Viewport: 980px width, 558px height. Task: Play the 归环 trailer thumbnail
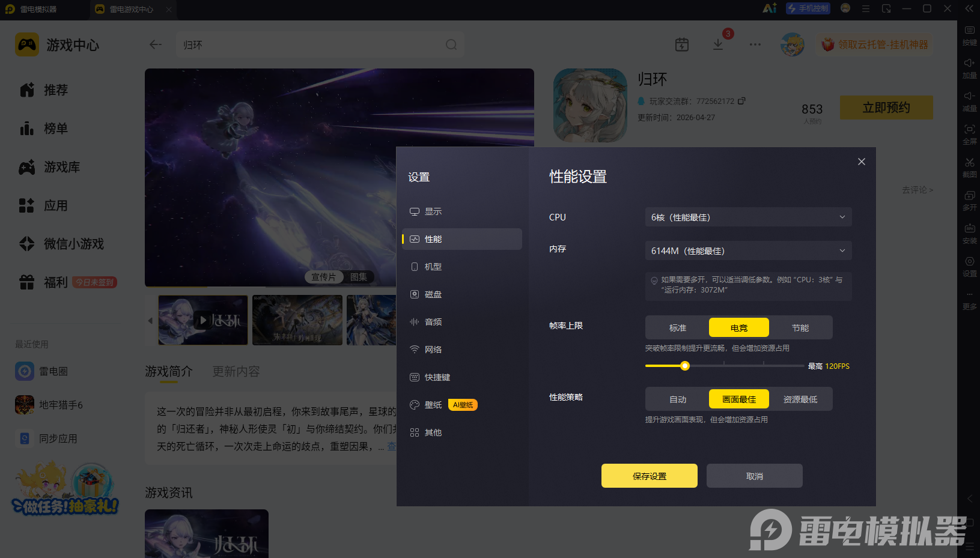[203, 320]
